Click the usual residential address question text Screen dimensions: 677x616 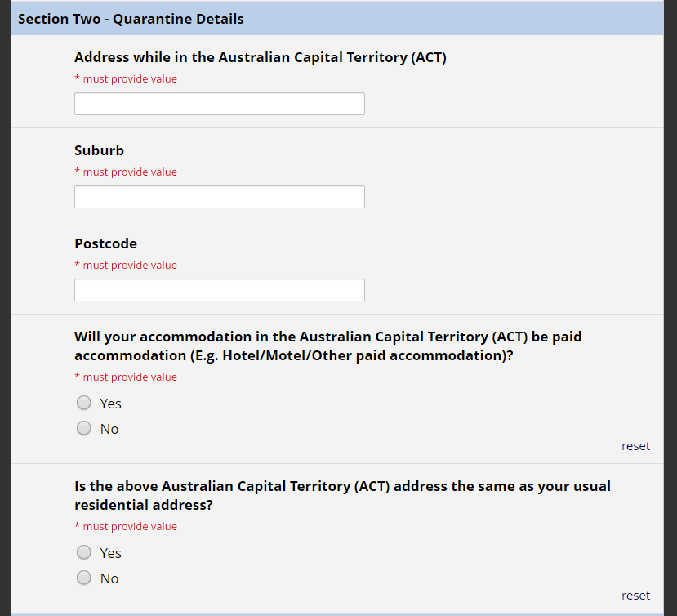point(342,495)
